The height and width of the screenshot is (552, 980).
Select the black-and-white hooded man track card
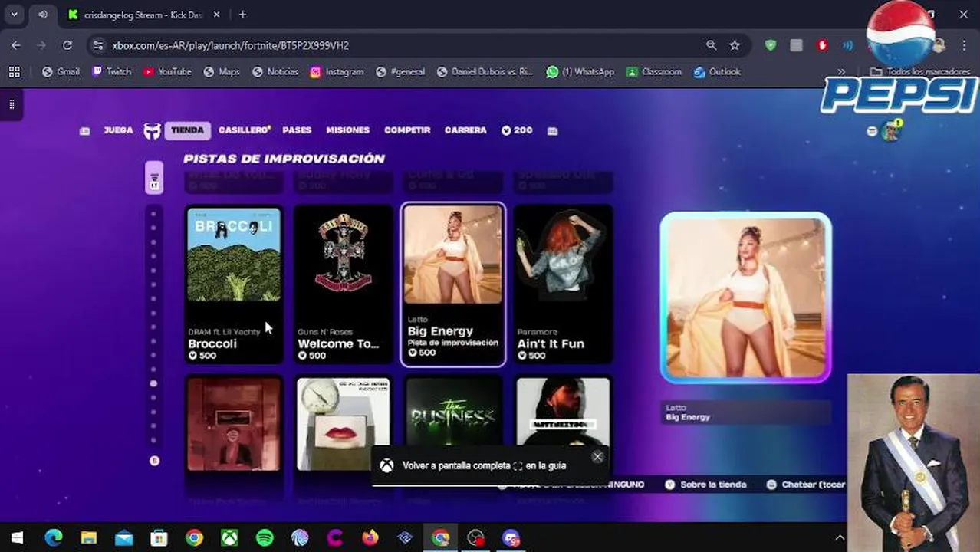coord(563,410)
